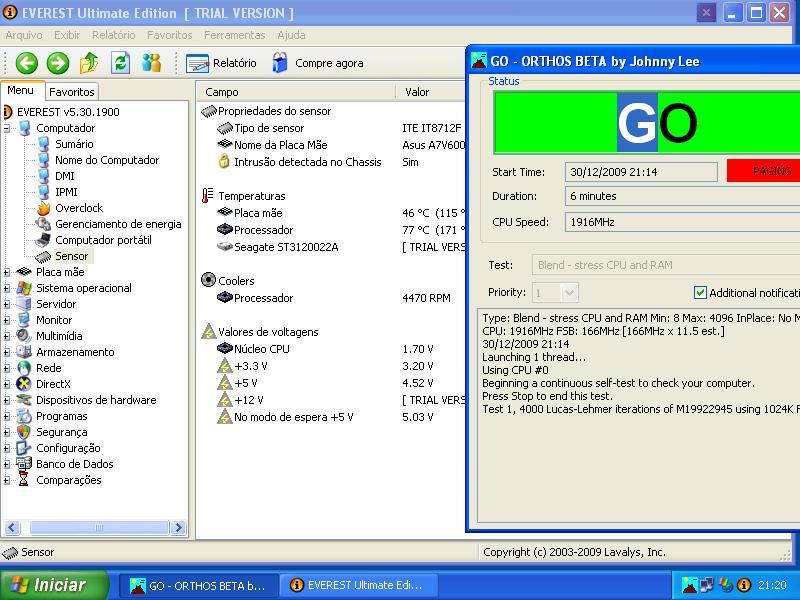
Task: Click the Programas tree icon
Action: [x=23, y=416]
